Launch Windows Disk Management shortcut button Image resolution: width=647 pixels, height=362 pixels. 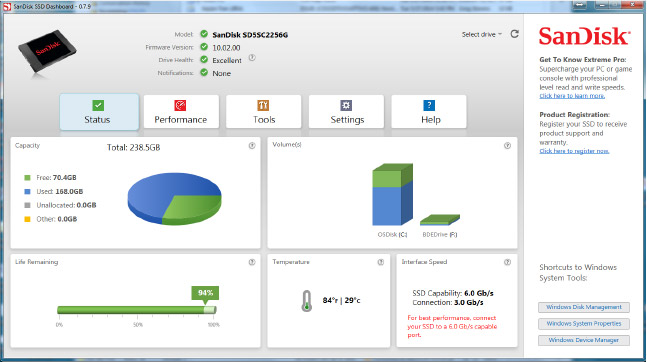(583, 307)
